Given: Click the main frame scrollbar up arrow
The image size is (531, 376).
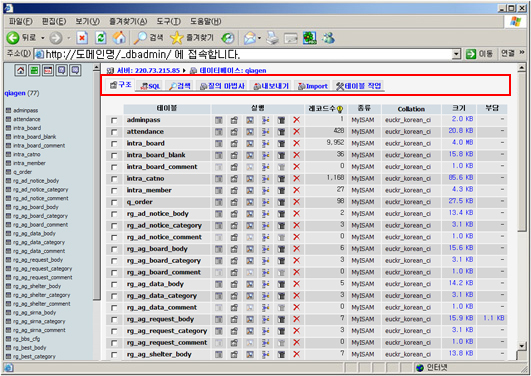Looking at the screenshot, I should click(x=522, y=68).
